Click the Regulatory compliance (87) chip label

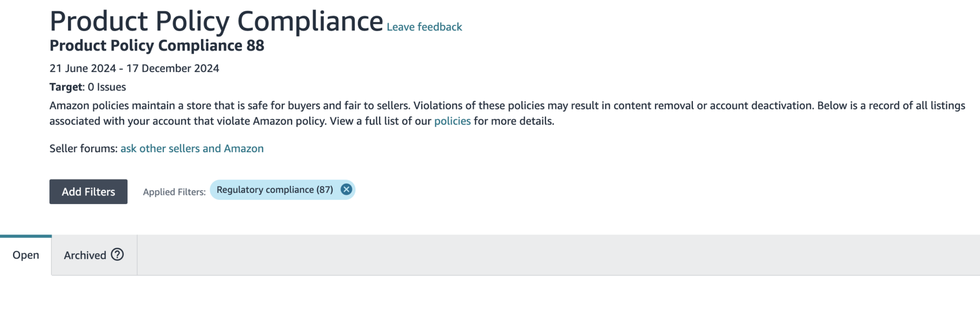tap(274, 190)
